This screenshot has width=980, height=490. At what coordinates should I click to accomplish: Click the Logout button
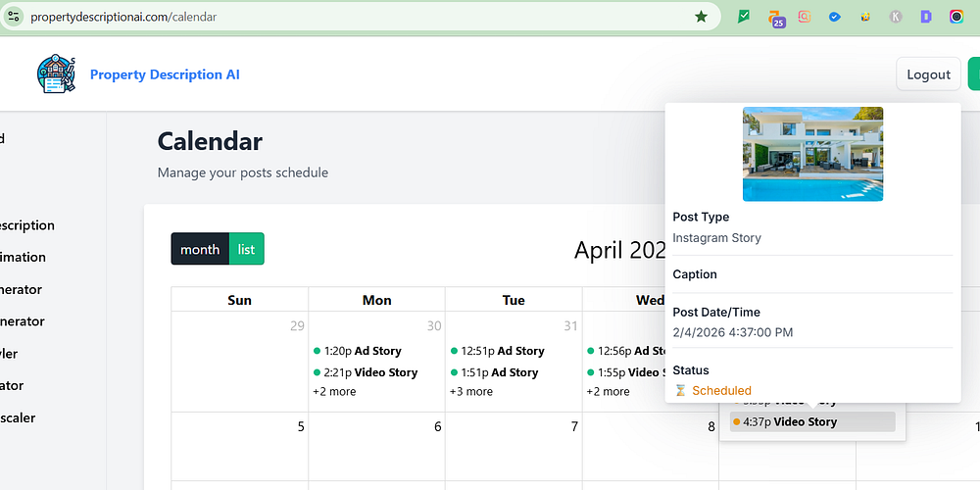tap(928, 74)
